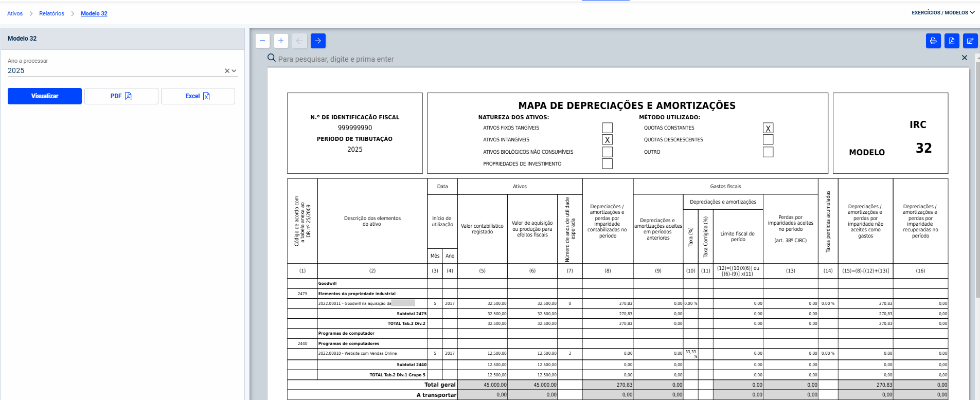This screenshot has height=400, width=980.
Task: Click the code 2440 cell
Action: coord(302,343)
